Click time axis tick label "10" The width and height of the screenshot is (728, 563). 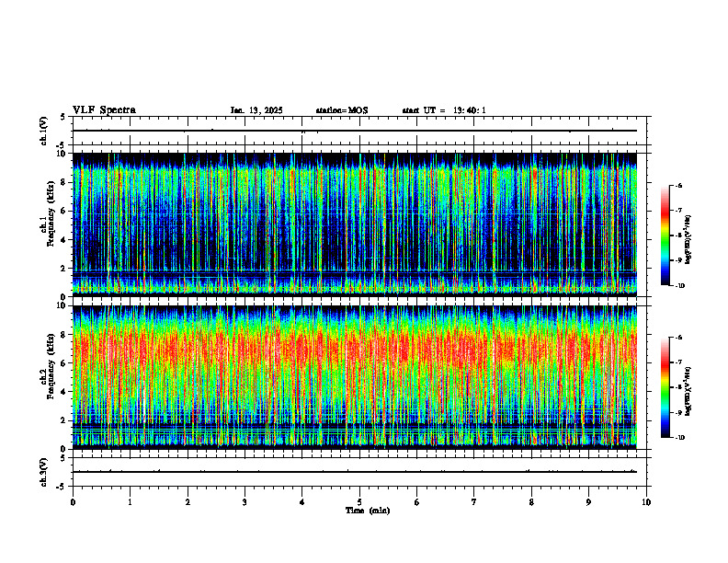(x=646, y=502)
